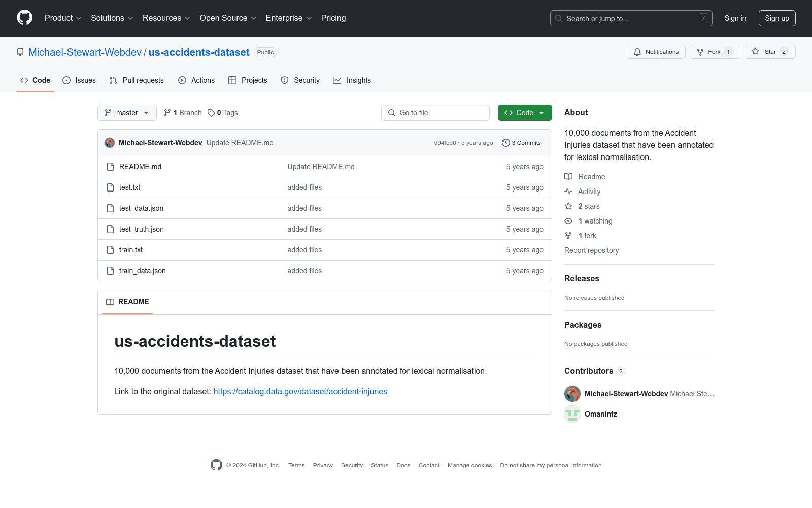The height and width of the screenshot is (508, 812).
Task: Click the file icon beside test_truth.json
Action: click(110, 229)
